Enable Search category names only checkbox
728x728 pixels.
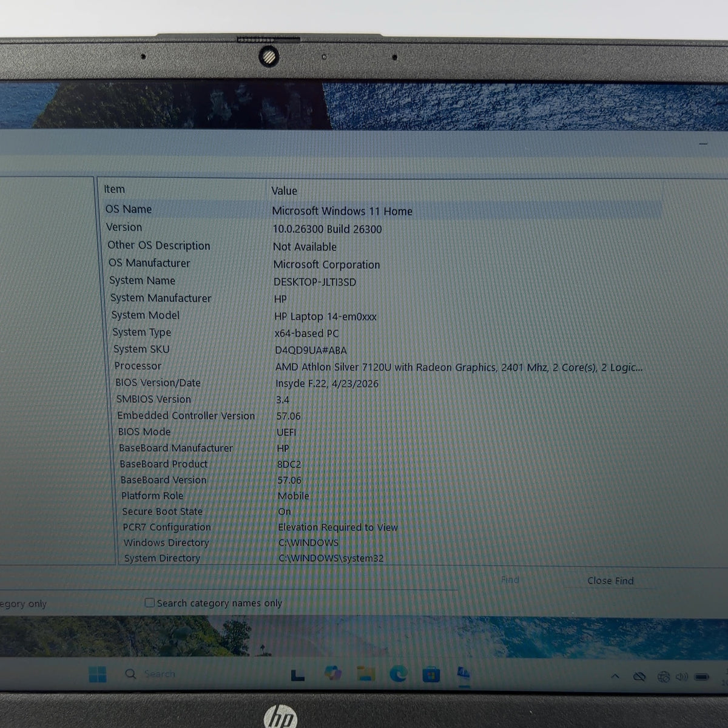[149, 602]
